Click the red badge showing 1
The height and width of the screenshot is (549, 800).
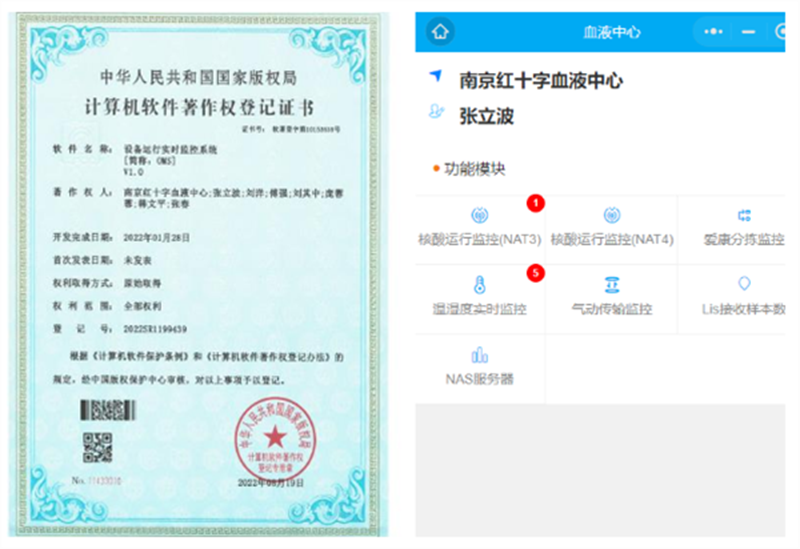click(x=535, y=204)
